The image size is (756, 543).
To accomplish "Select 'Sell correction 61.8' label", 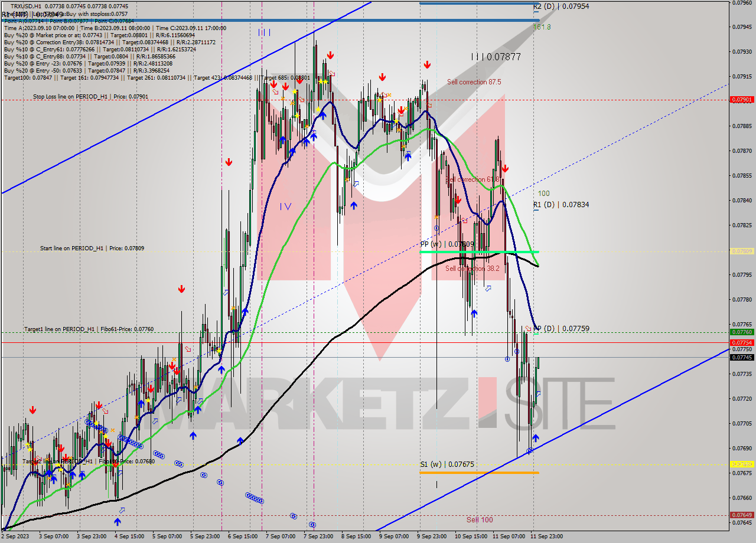I will click(472, 179).
